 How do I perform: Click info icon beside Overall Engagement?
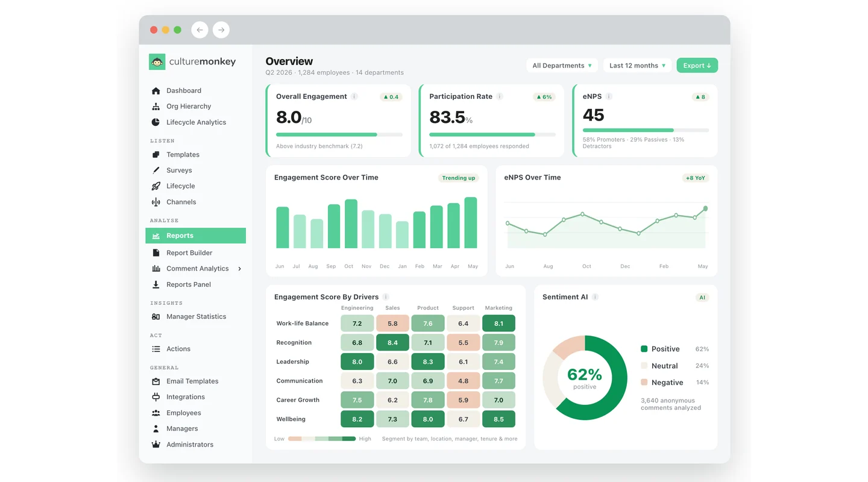click(354, 96)
